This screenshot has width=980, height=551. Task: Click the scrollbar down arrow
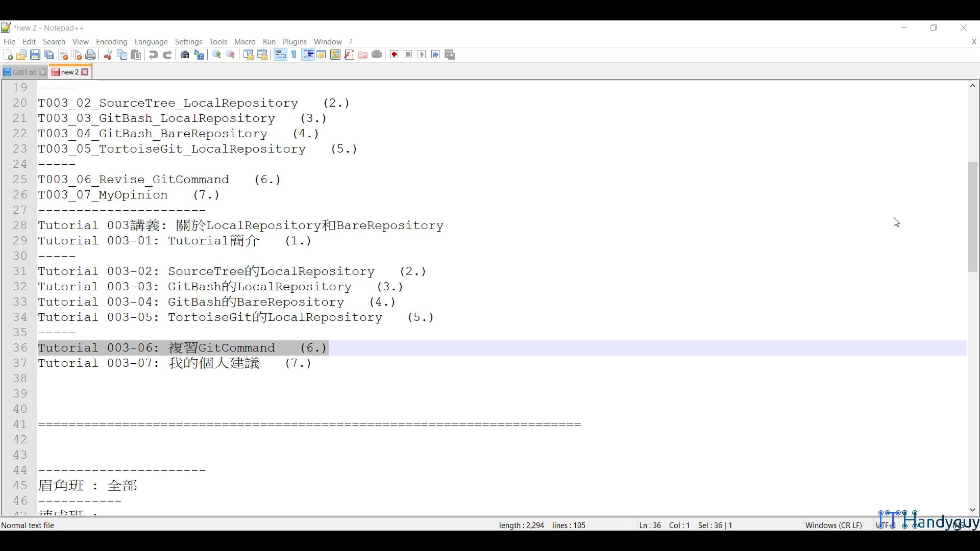972,510
